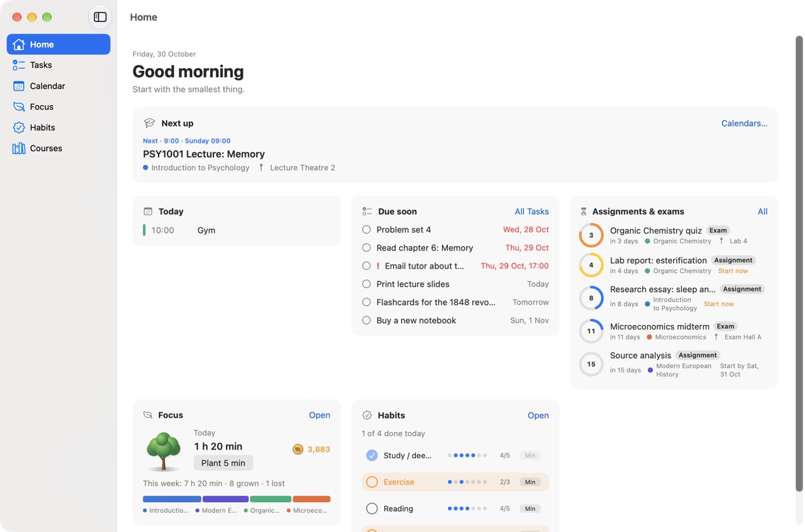This screenshot has width=805, height=532.
Task: Click the Calendar icon in sidebar
Action: [x=19, y=86]
